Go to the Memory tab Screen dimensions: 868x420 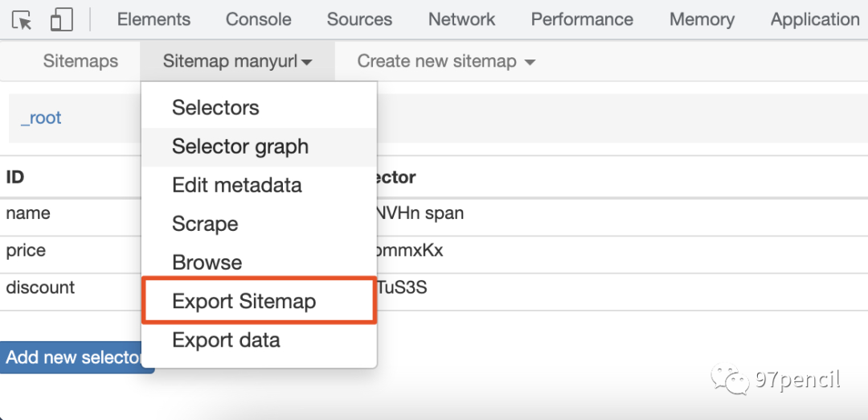pos(702,19)
